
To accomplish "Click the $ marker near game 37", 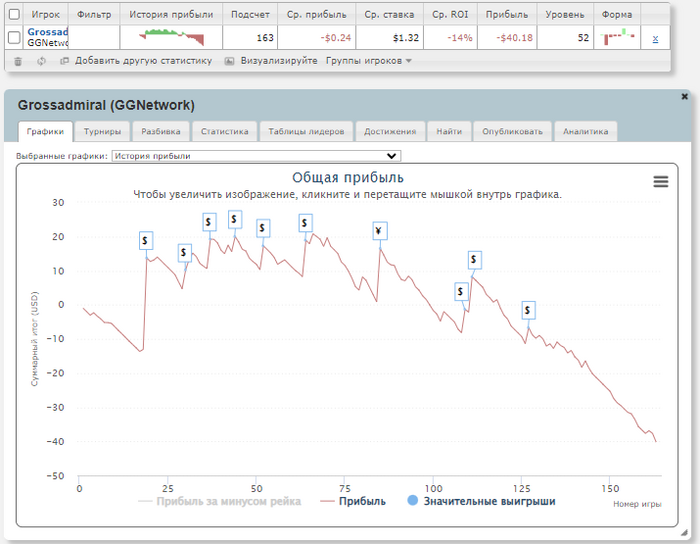I will (209, 222).
